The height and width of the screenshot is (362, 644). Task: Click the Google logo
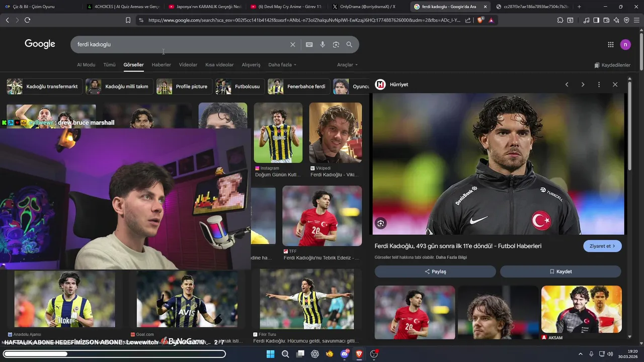tap(40, 44)
